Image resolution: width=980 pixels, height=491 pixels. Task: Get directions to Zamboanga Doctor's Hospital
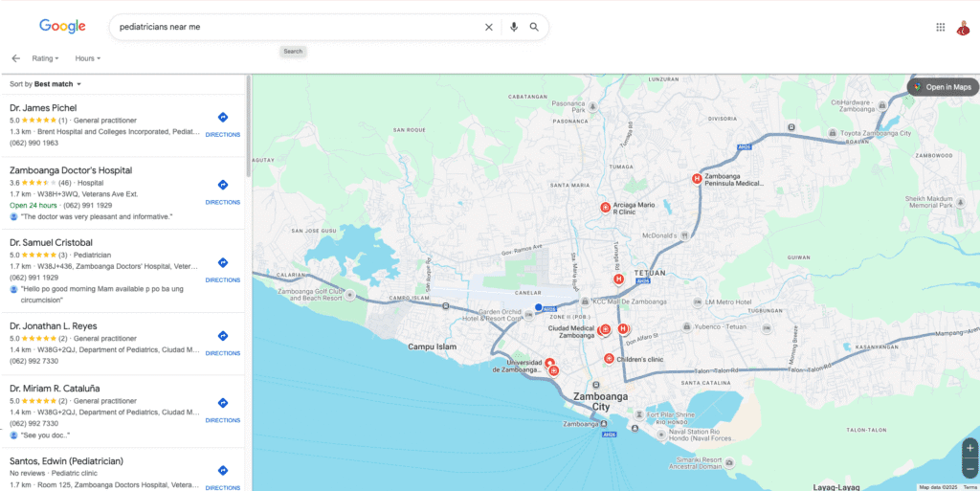222,191
